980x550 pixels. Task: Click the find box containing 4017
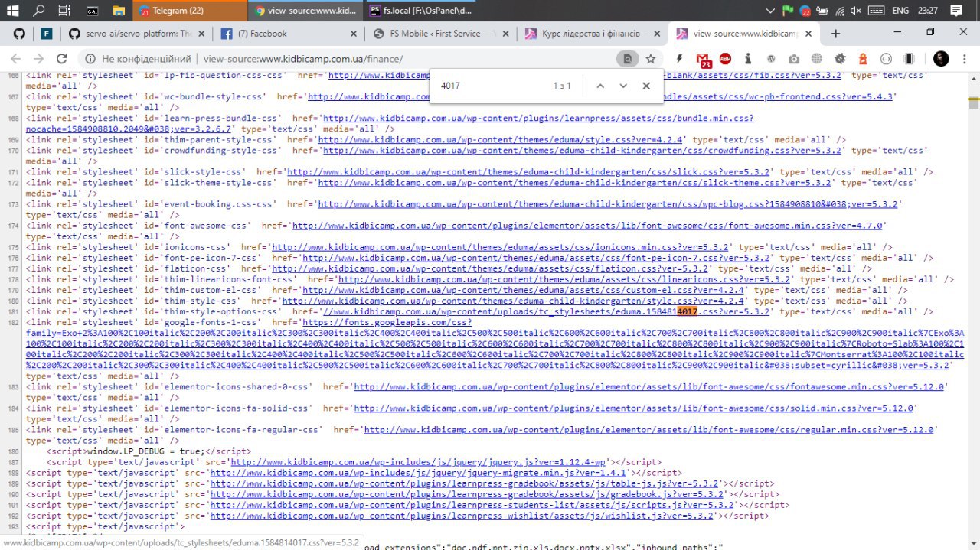click(494, 86)
